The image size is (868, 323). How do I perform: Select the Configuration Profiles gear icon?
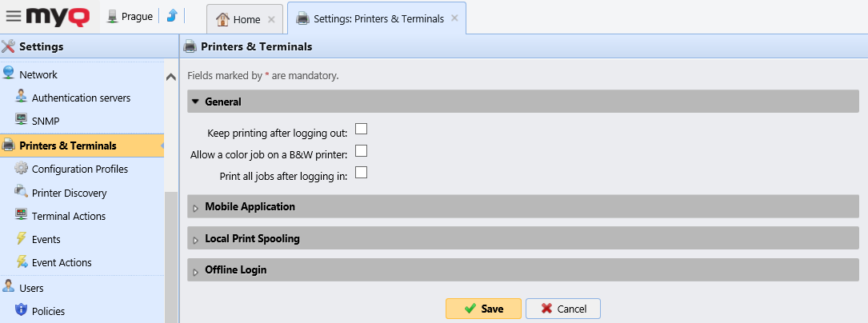22,169
